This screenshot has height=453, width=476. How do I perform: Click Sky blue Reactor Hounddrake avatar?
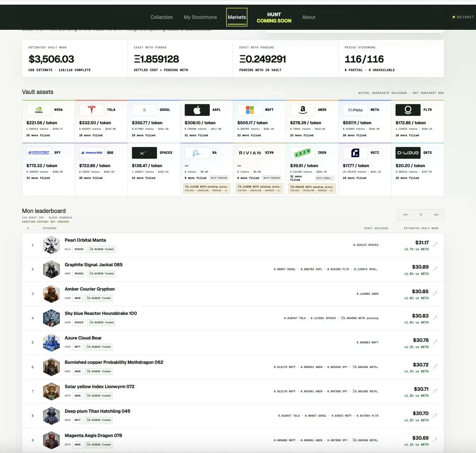click(51, 318)
